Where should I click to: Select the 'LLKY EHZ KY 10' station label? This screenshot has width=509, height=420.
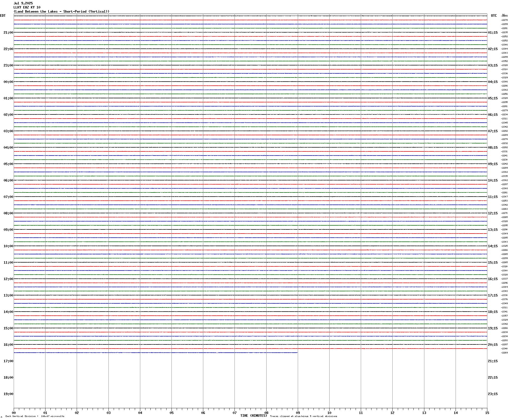pos(27,7)
